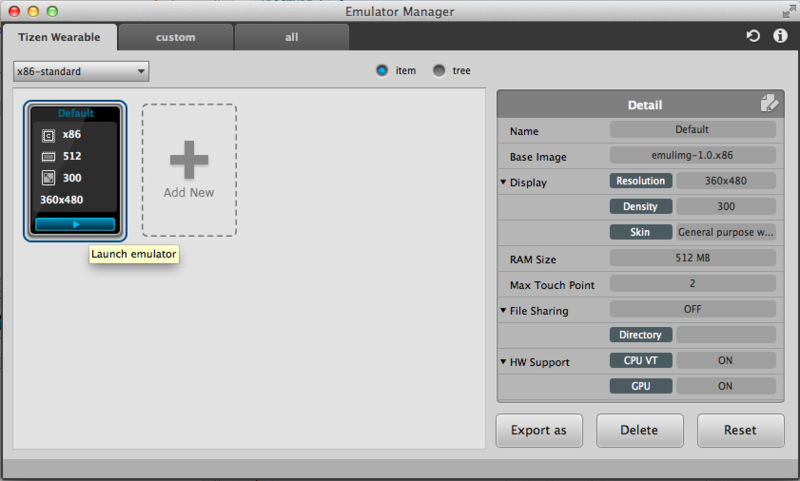
Task: Click the Density label tag in Detail panel
Action: tap(641, 207)
